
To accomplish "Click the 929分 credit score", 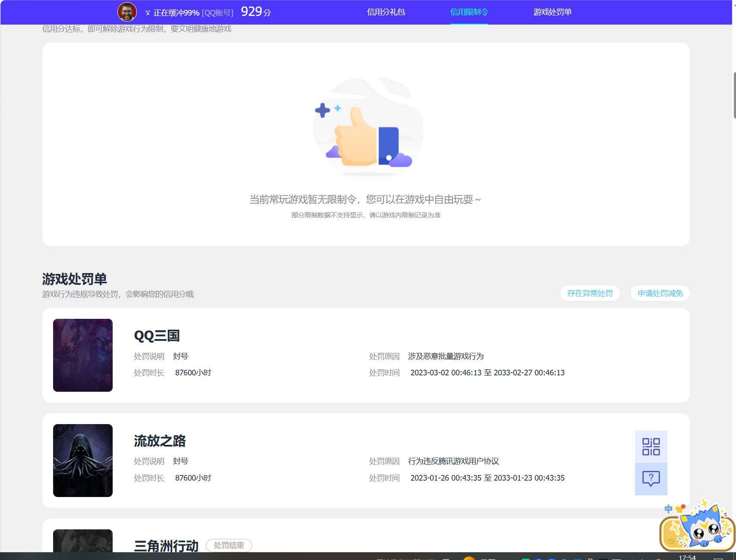I will [x=256, y=12].
